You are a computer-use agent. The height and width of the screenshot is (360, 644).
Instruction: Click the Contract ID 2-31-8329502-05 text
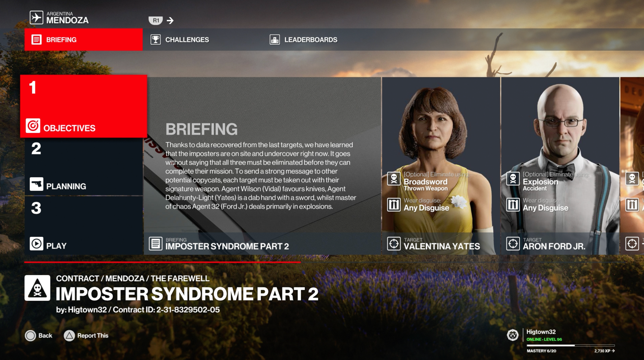pos(166,310)
